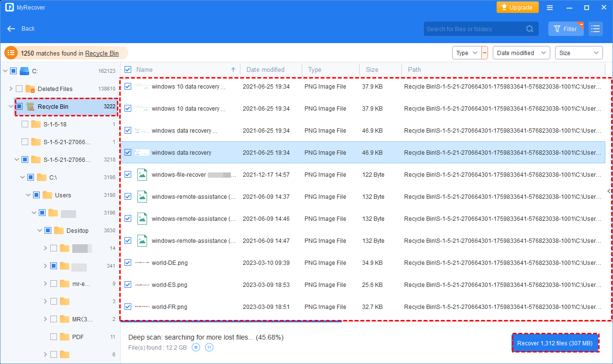Click the Upgrade button
Image resolution: width=613 pixels, height=364 pixels.
coord(517,8)
